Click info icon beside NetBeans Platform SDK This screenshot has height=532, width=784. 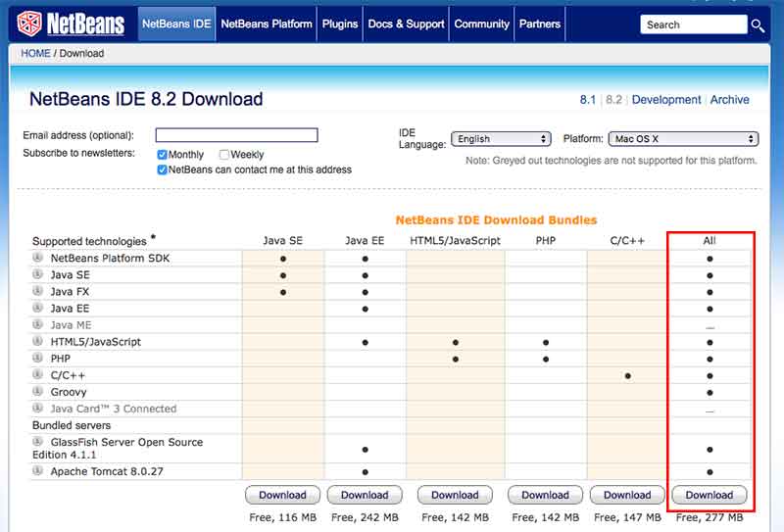[37, 258]
